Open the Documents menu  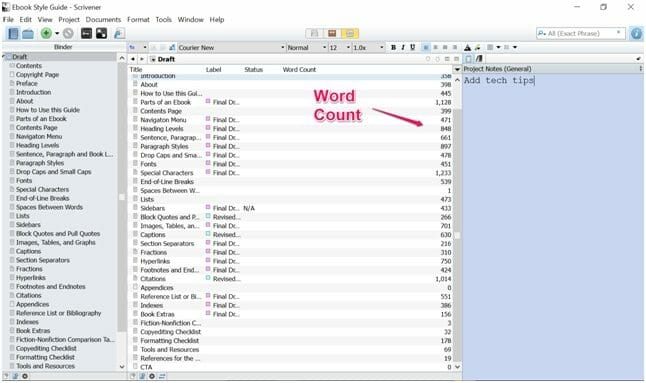(x=103, y=19)
